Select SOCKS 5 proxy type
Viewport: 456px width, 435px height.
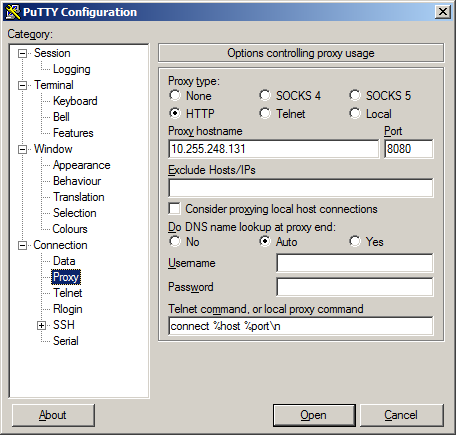tap(355, 96)
